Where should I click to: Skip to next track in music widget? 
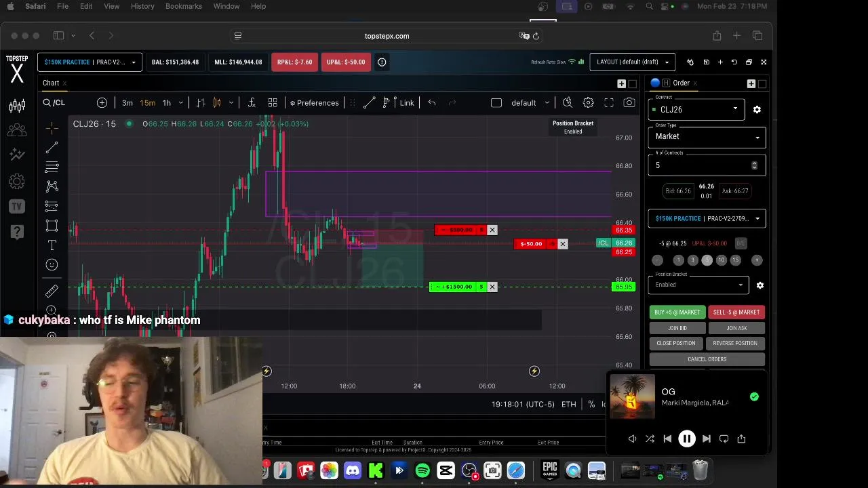coord(706,439)
